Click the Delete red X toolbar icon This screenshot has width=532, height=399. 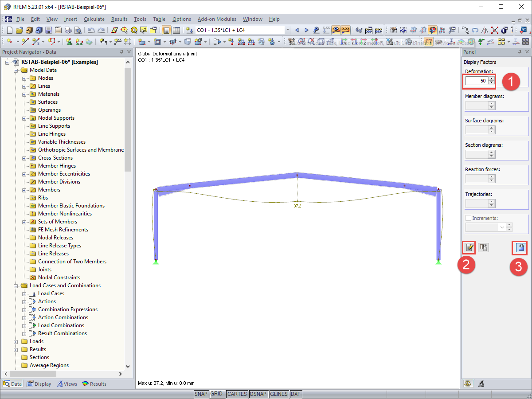494,30
